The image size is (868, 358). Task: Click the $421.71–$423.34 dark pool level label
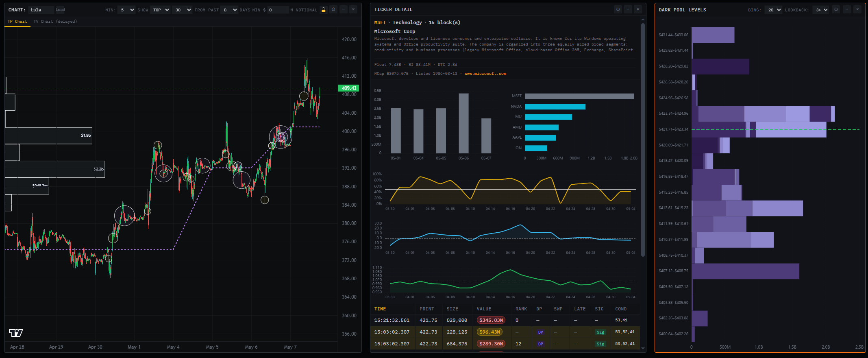[673, 129]
